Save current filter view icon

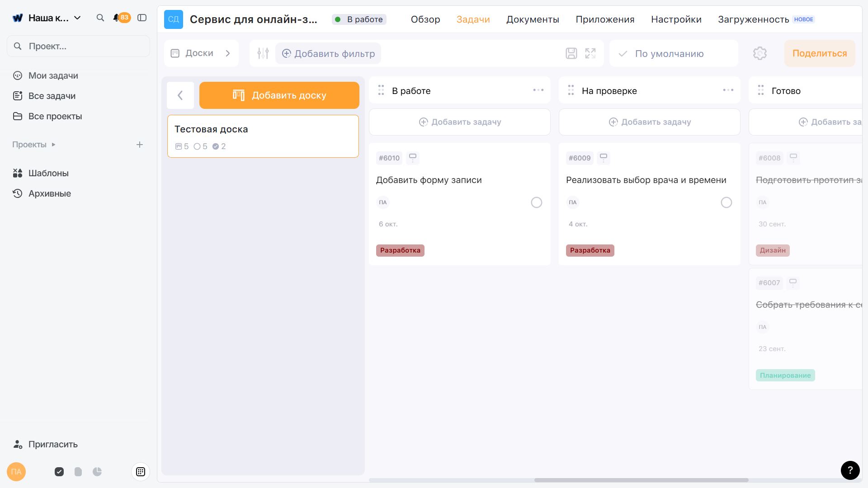coord(571,53)
